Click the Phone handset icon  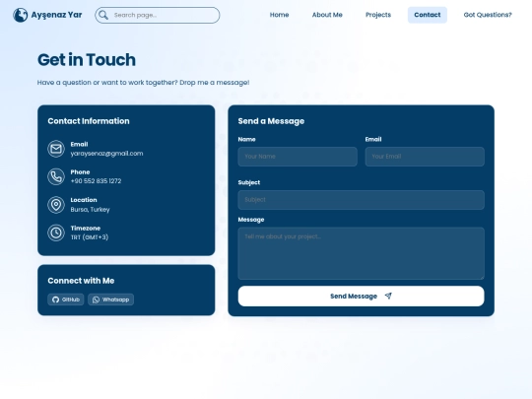pyautogui.click(x=56, y=176)
